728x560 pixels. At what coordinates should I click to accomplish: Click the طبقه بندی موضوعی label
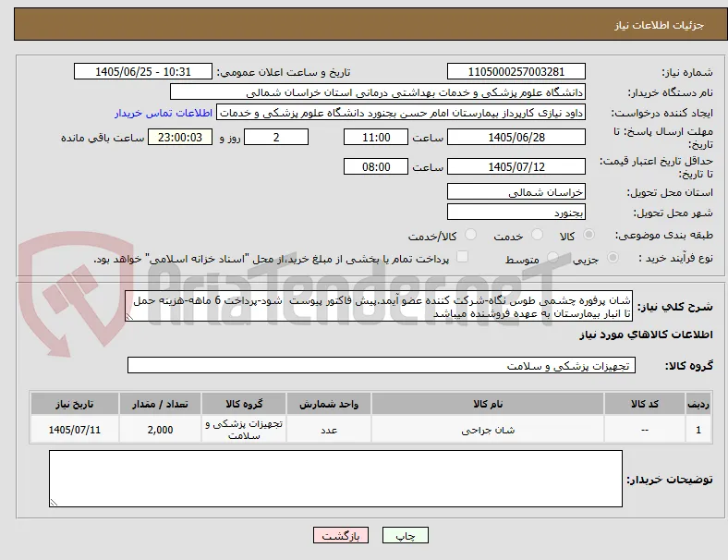click(664, 235)
